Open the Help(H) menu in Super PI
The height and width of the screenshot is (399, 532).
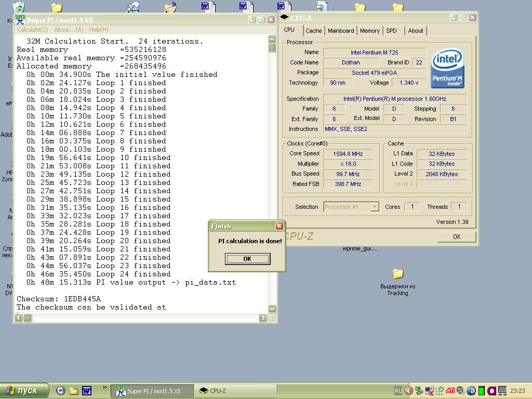coord(99,30)
